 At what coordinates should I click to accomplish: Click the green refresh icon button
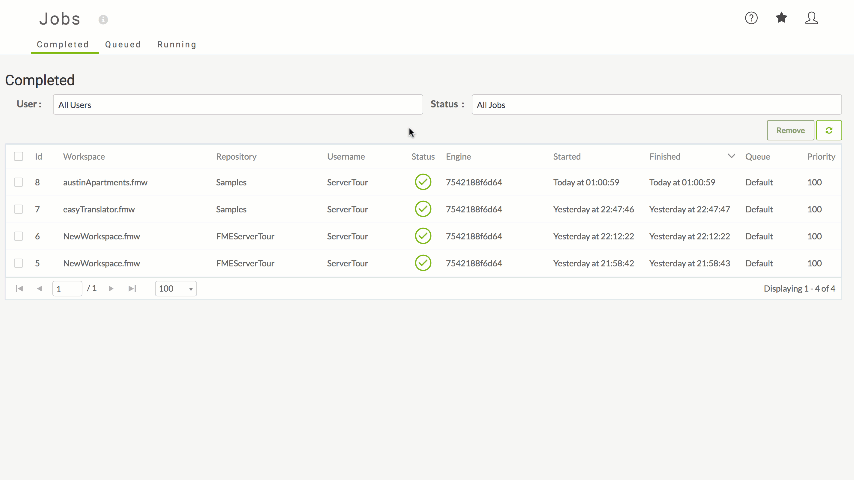(x=829, y=130)
